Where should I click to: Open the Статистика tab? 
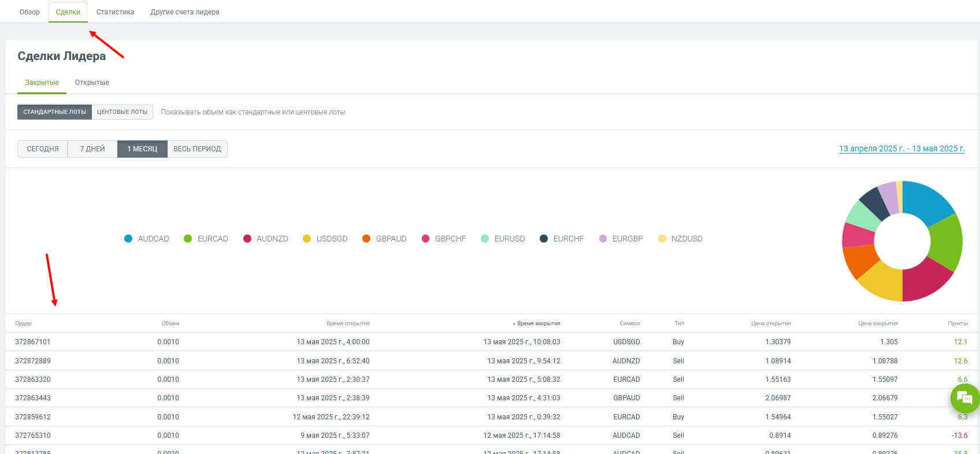115,12
